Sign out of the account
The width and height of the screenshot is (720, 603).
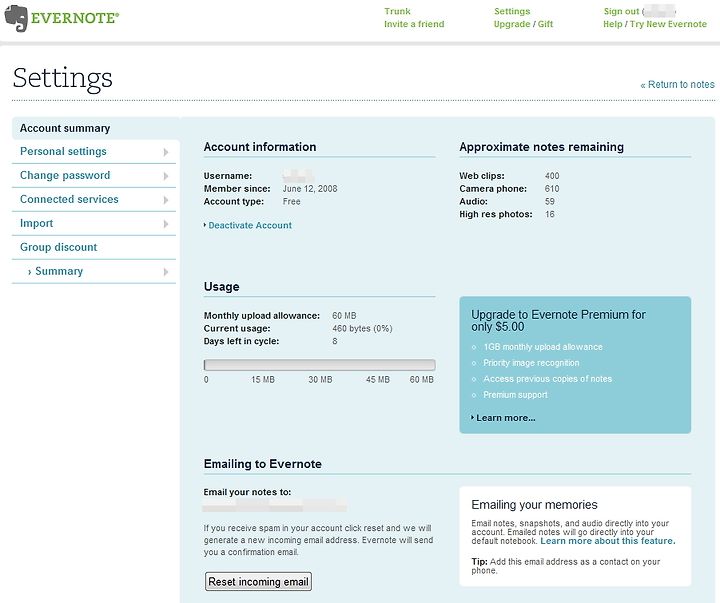(x=621, y=11)
